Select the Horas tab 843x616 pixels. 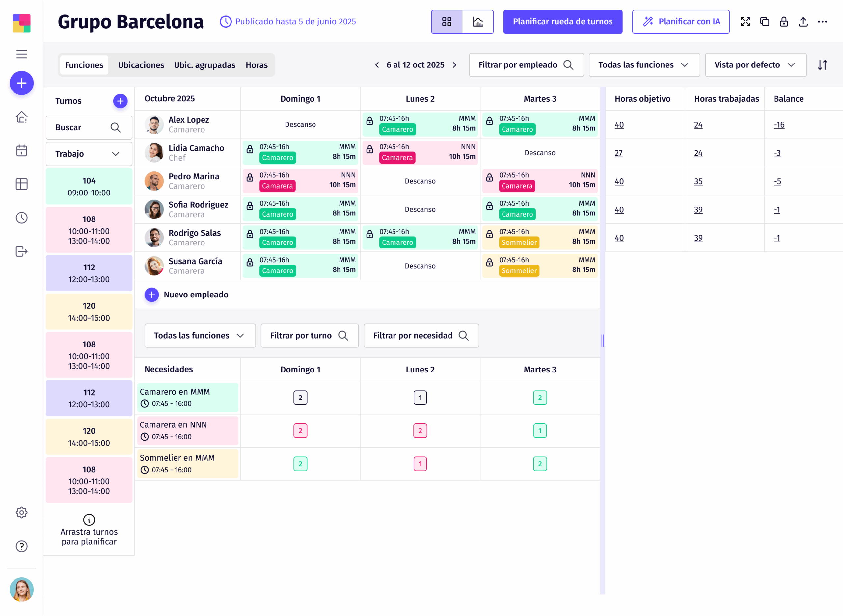tap(257, 65)
